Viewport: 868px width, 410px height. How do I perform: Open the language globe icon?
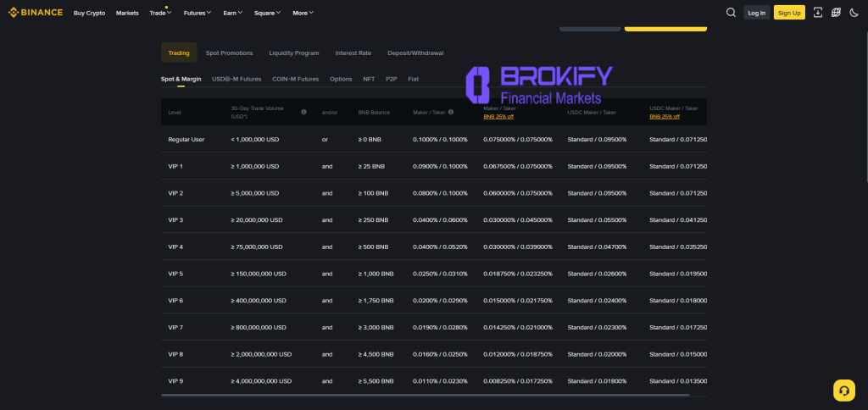836,12
